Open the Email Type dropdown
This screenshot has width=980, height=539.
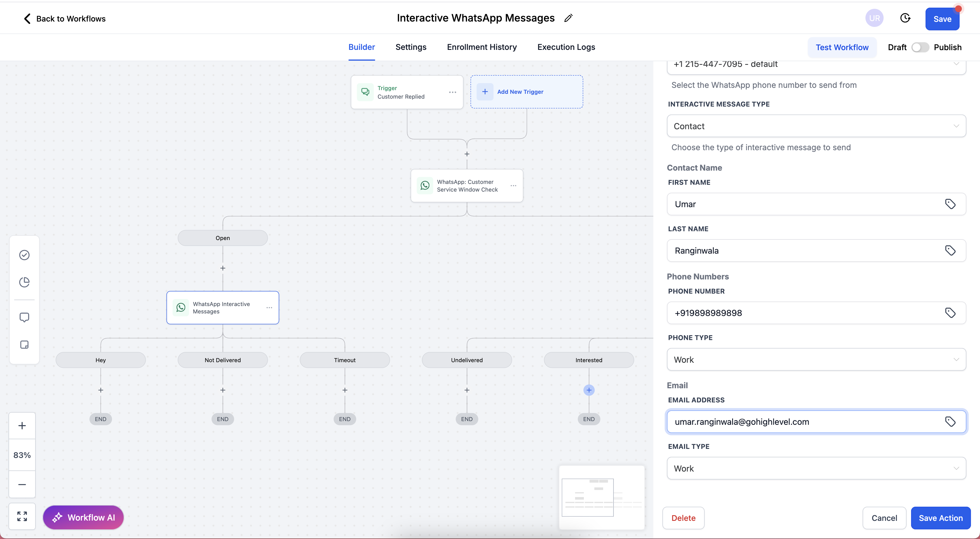pos(816,468)
